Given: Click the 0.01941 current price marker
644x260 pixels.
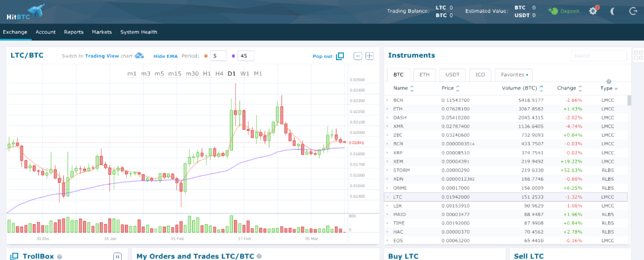Looking at the screenshot, I should click(x=356, y=143).
